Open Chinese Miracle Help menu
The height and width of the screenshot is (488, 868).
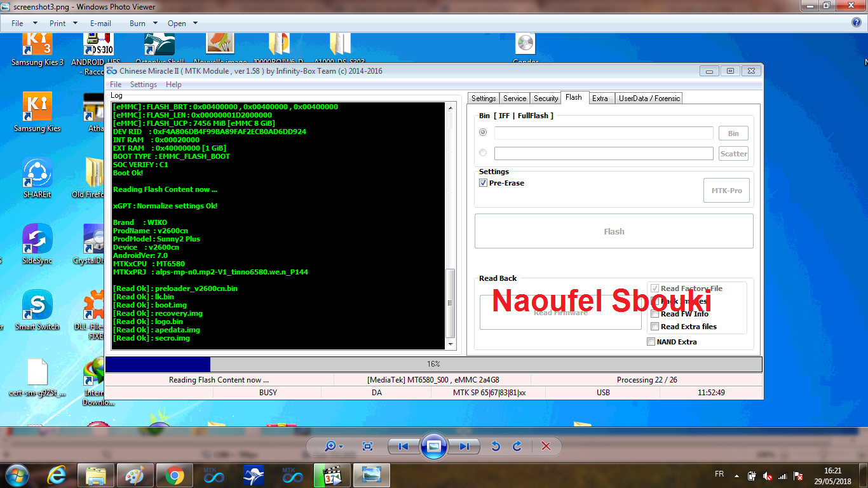173,85
